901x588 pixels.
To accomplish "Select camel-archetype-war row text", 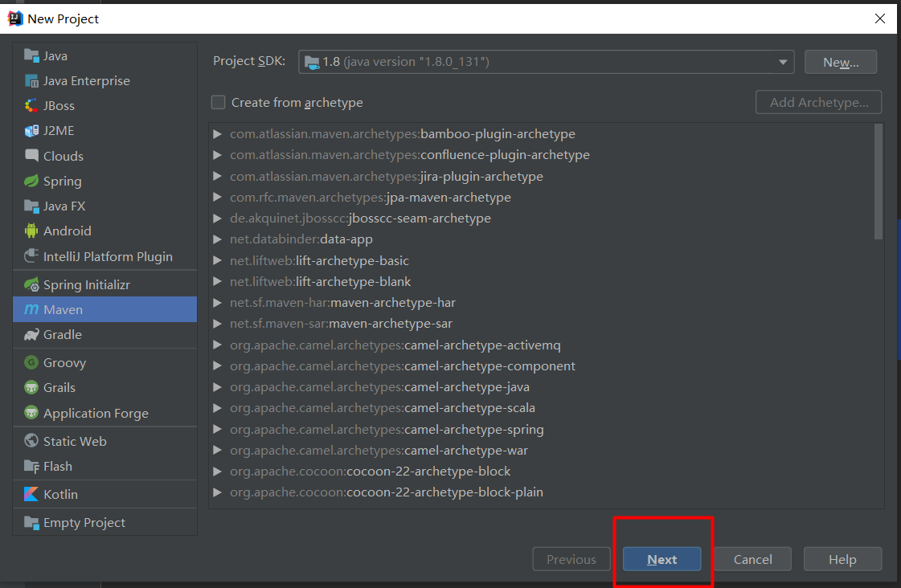I will (379, 450).
